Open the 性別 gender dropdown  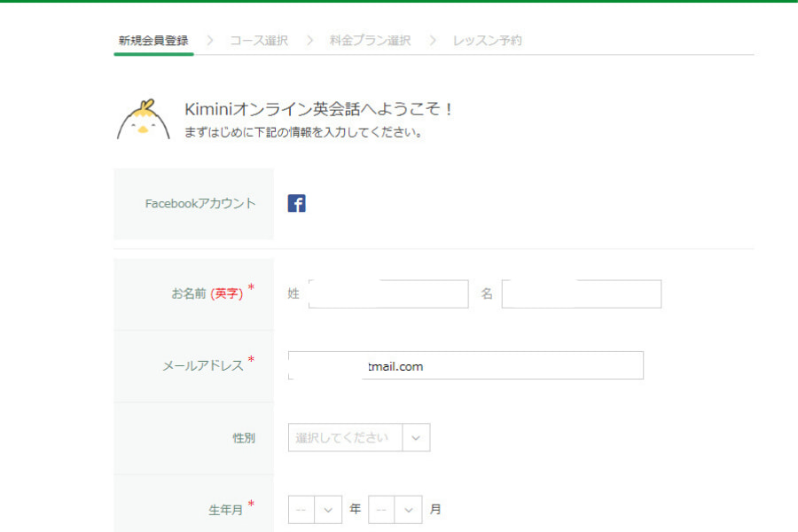[x=359, y=437]
